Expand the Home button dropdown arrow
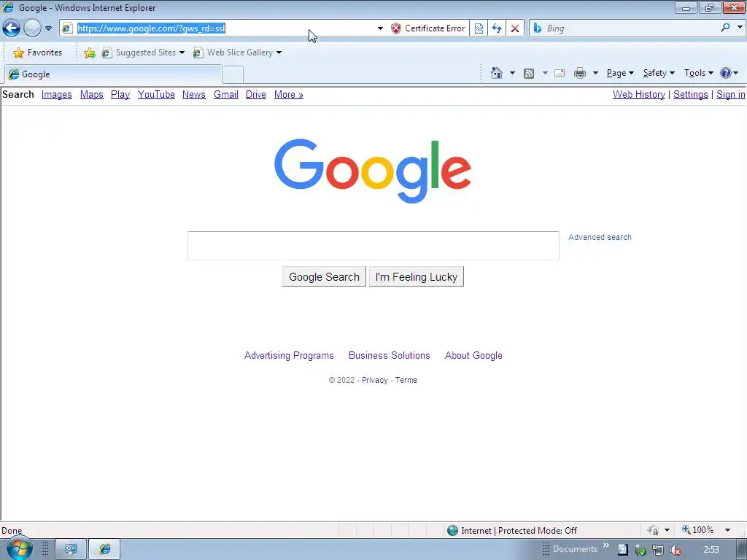747x560 pixels. pyautogui.click(x=512, y=73)
